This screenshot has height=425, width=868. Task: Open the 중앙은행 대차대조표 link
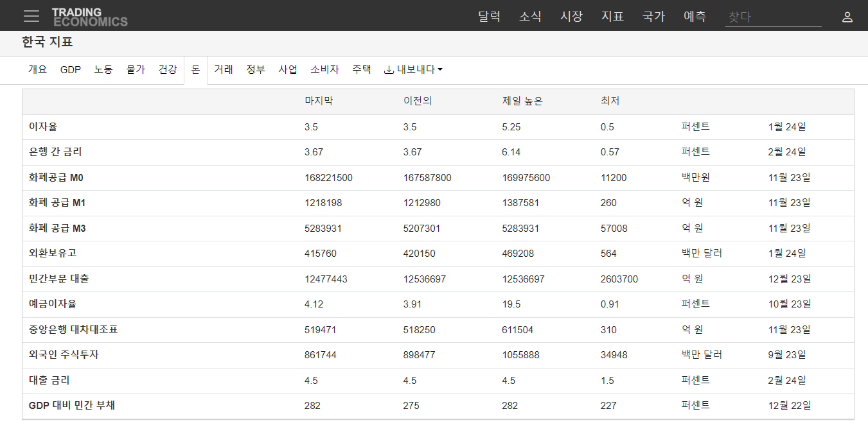pos(73,330)
